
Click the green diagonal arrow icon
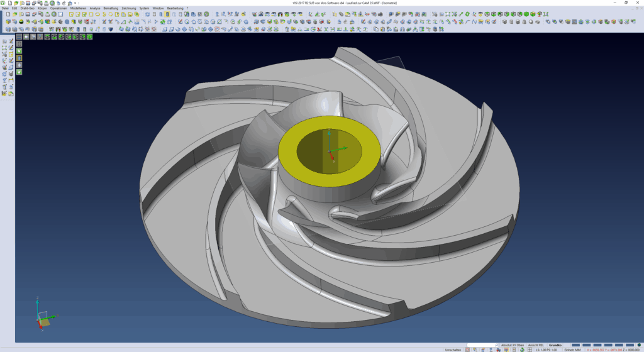461,14
